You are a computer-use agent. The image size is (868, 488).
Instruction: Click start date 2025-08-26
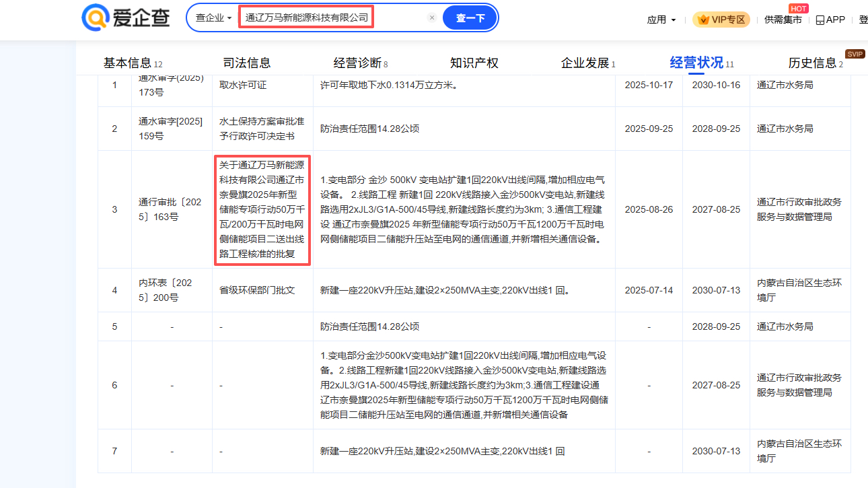click(x=649, y=209)
